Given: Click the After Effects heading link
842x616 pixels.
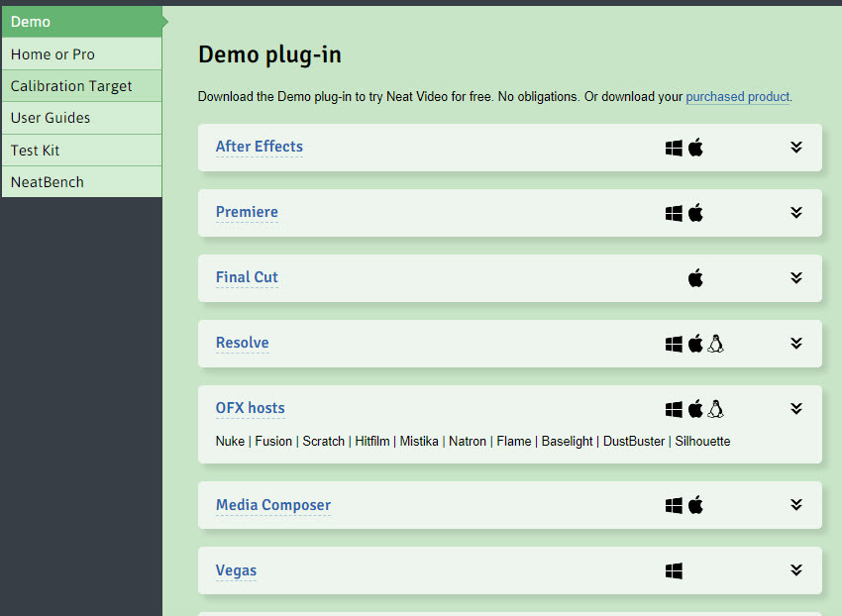Looking at the screenshot, I should click(260, 147).
